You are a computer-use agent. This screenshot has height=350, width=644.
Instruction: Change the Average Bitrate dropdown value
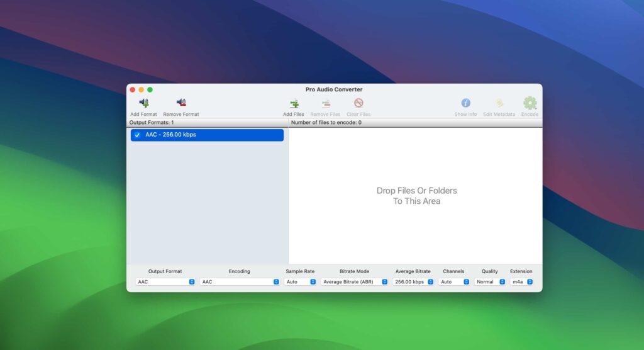(x=413, y=282)
